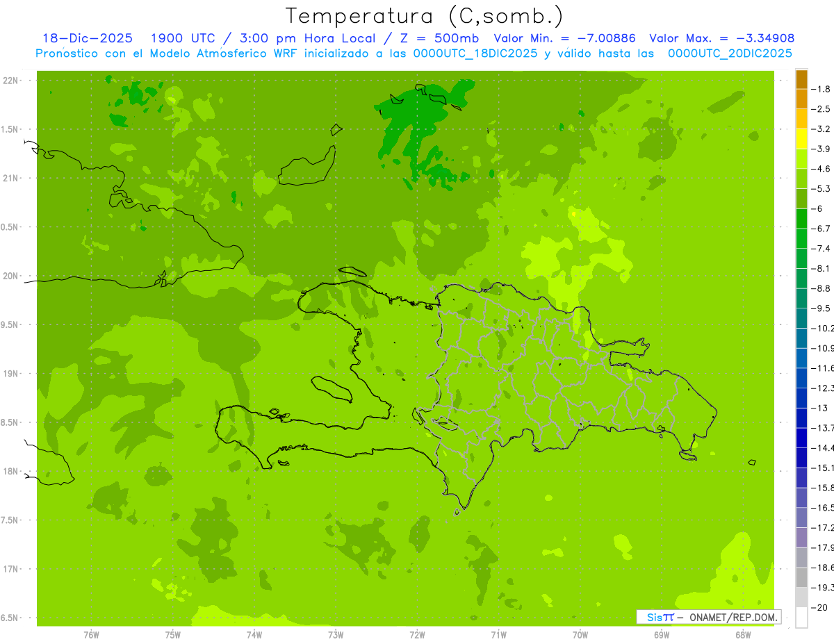Click the "75W" longitude label
The width and height of the screenshot is (834, 644).
click(x=173, y=634)
